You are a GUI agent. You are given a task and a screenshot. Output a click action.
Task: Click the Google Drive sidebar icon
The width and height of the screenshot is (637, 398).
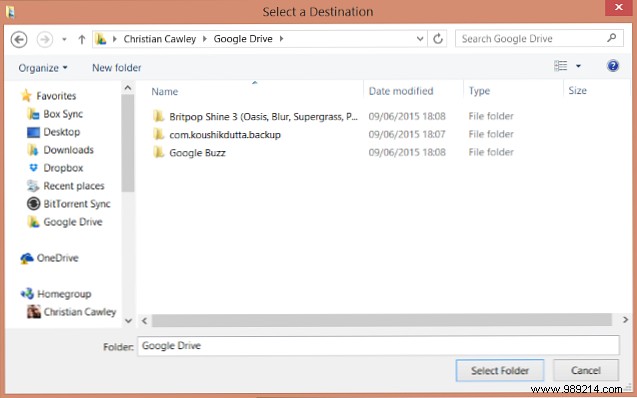click(33, 222)
